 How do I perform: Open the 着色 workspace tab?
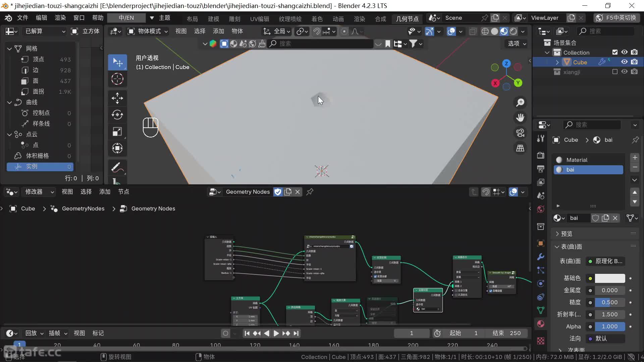pyautogui.click(x=317, y=19)
